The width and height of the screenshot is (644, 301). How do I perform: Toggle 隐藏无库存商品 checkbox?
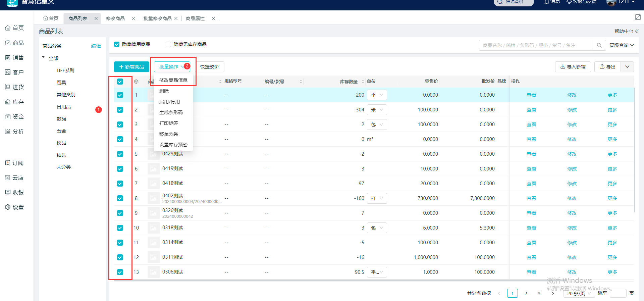click(168, 44)
